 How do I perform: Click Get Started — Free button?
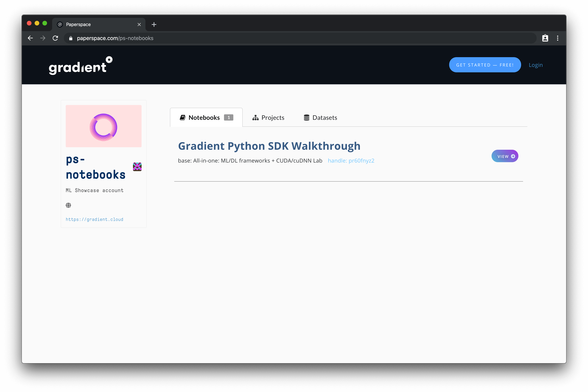click(x=485, y=65)
